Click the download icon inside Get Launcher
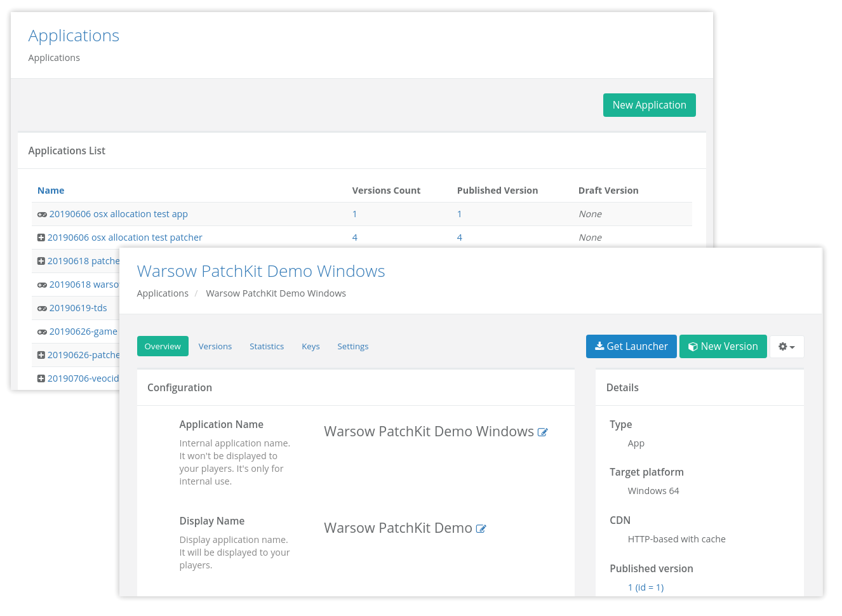The image size is (842, 616). 599,346
